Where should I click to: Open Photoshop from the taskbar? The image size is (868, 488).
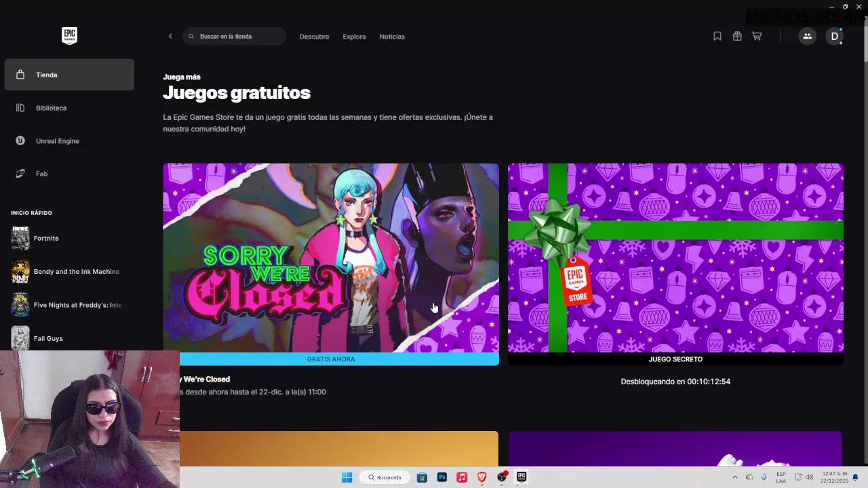pyautogui.click(x=442, y=477)
